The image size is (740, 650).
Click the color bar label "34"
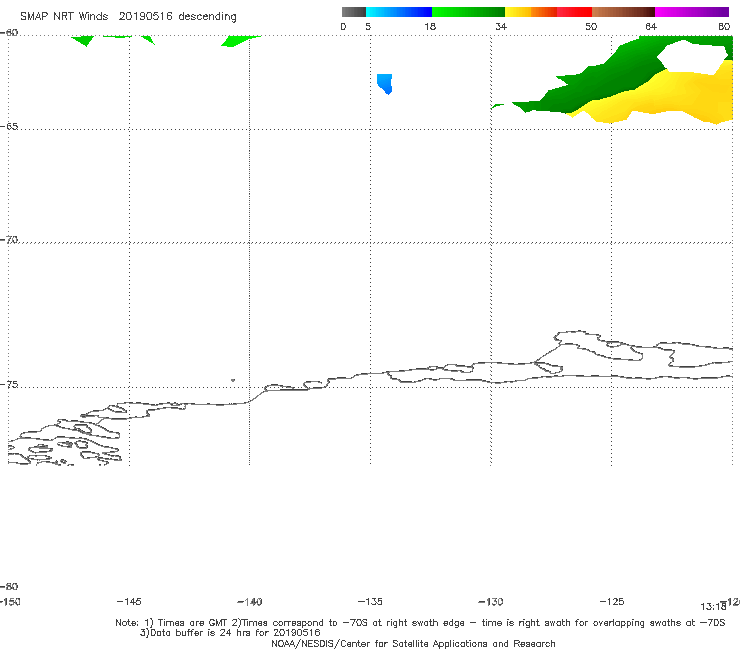(x=501, y=27)
